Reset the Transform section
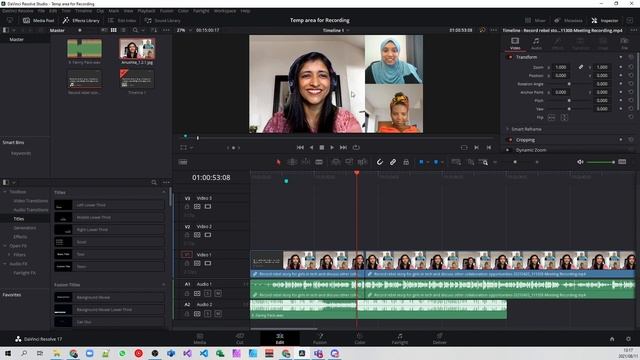 (x=631, y=57)
